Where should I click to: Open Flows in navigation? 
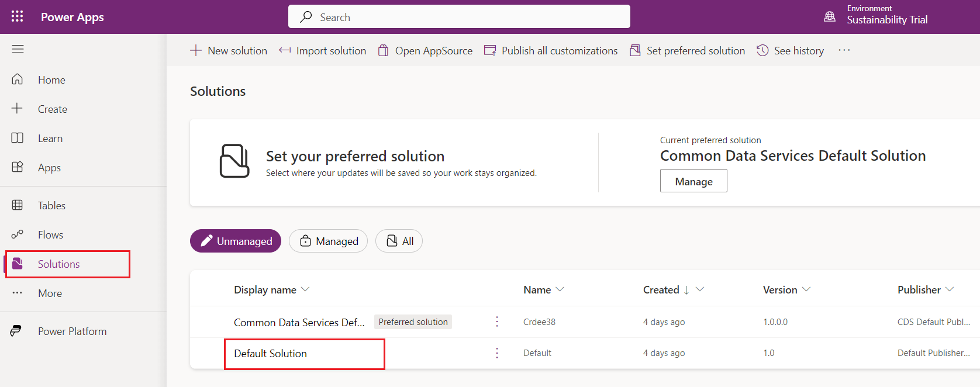pos(50,235)
